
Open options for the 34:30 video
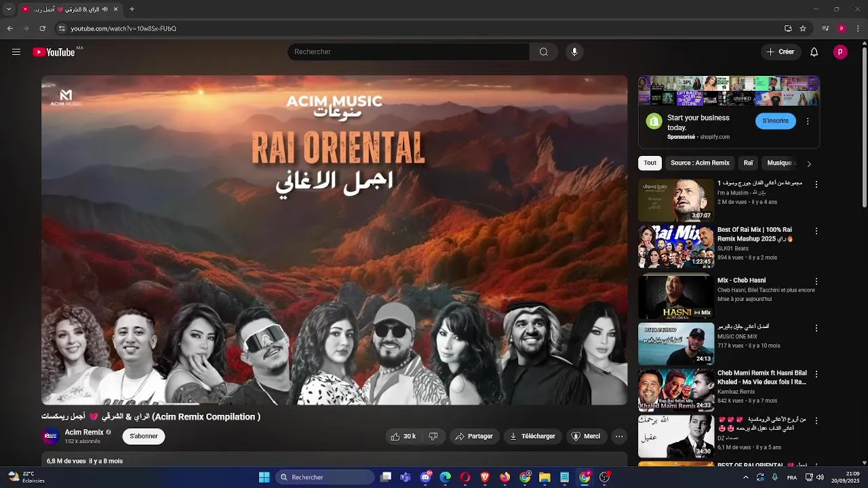tap(816, 421)
